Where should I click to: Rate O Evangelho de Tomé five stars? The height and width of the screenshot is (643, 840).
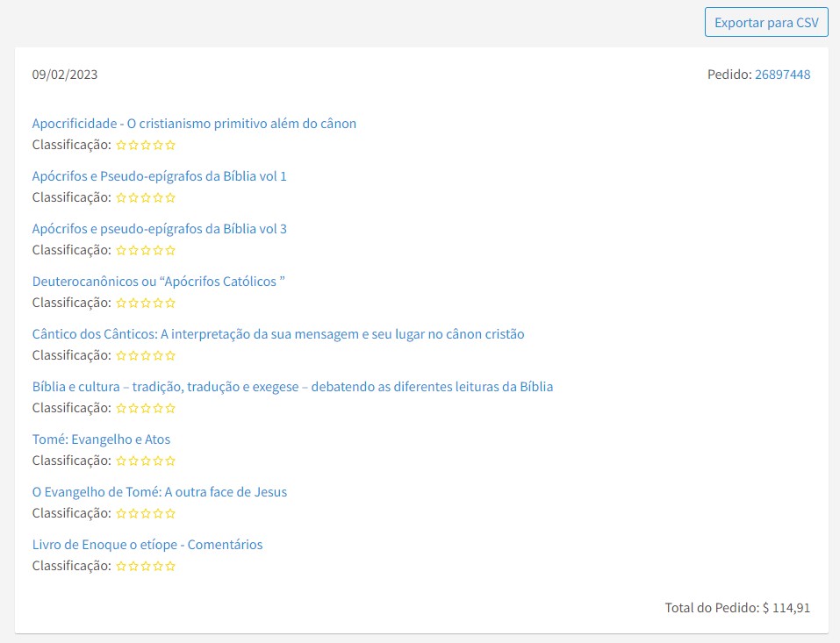tap(170, 513)
